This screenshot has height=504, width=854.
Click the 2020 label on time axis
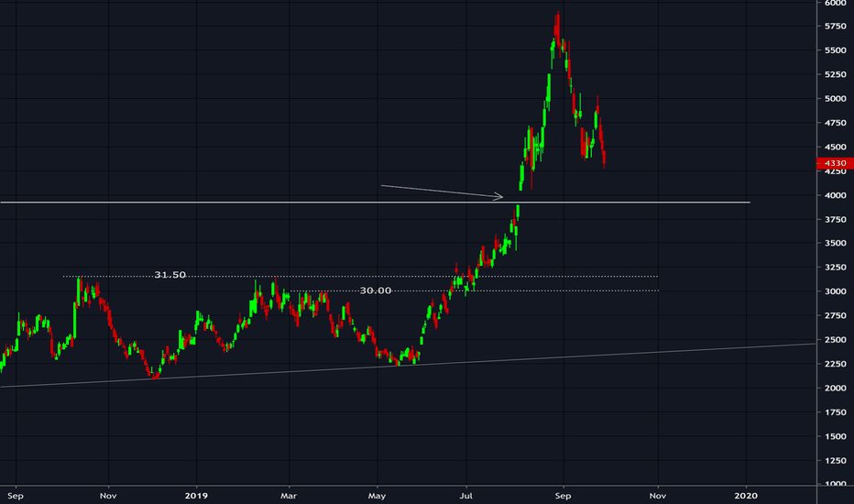click(x=746, y=496)
